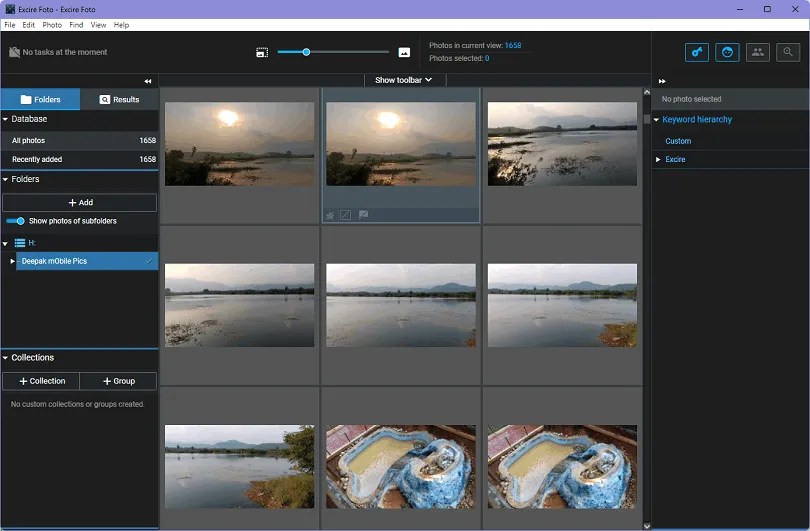Select the Custom keyword entry
810x531 pixels.
pyautogui.click(x=678, y=141)
